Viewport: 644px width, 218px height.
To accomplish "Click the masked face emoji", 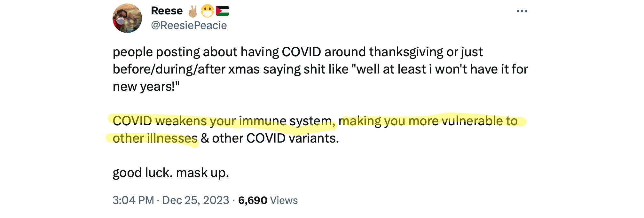I will 207,11.
